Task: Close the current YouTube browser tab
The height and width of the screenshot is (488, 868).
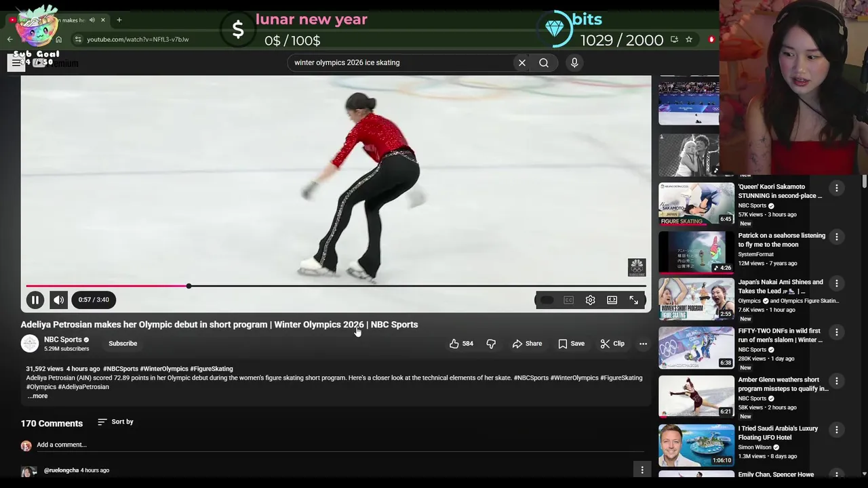Action: (x=102, y=20)
